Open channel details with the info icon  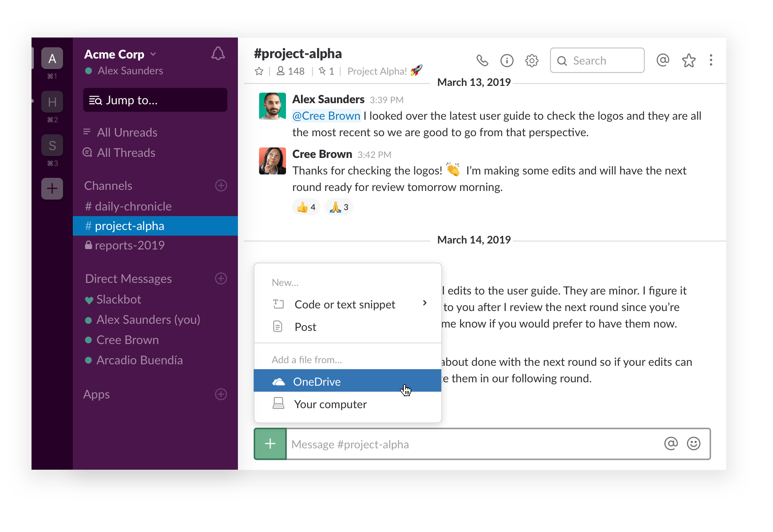tap(507, 60)
